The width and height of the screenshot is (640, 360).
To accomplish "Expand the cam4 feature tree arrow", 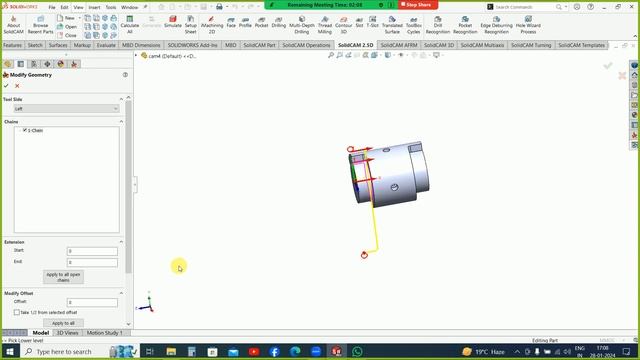I will pyautogui.click(x=136, y=56).
